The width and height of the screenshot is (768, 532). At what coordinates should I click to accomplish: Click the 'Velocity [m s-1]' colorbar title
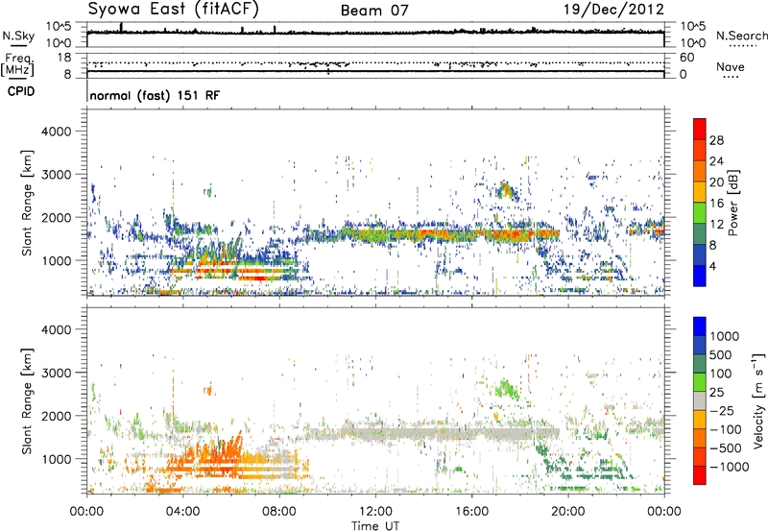point(758,400)
